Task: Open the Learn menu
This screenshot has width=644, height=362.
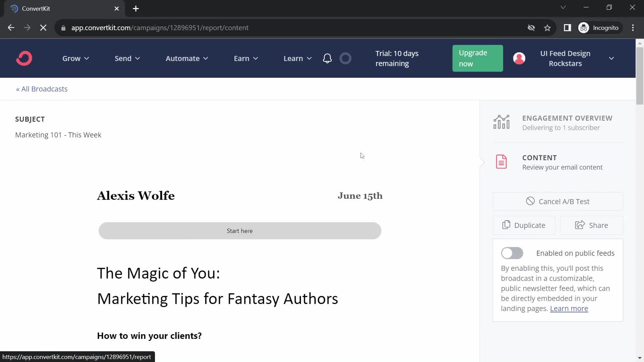Action: 298,58
